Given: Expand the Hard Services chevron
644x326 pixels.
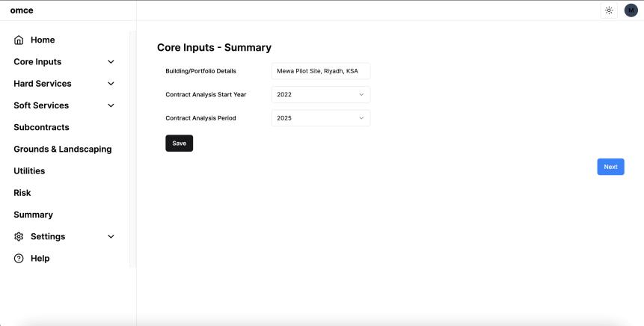Looking at the screenshot, I should 111,84.
